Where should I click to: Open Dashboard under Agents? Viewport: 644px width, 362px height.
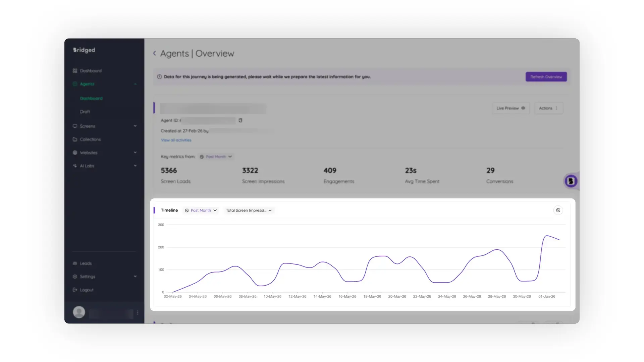(91, 99)
